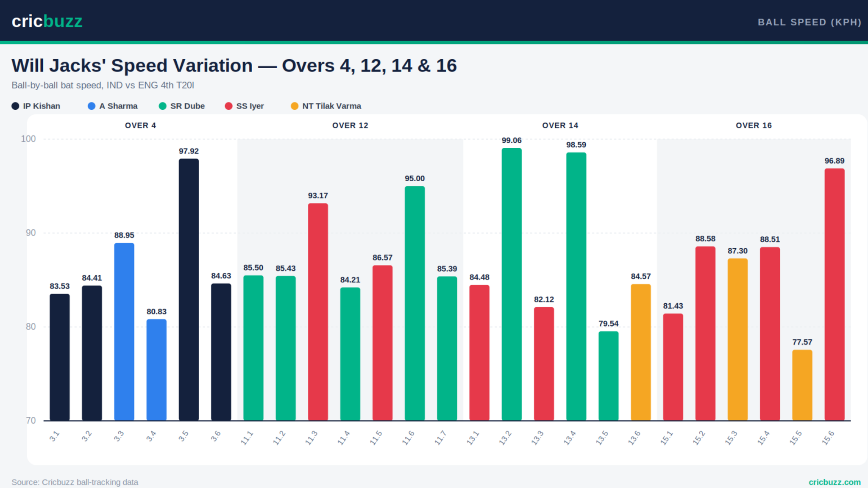Select the orange bar for ball 15.3
This screenshot has height=488, width=868.
737,339
